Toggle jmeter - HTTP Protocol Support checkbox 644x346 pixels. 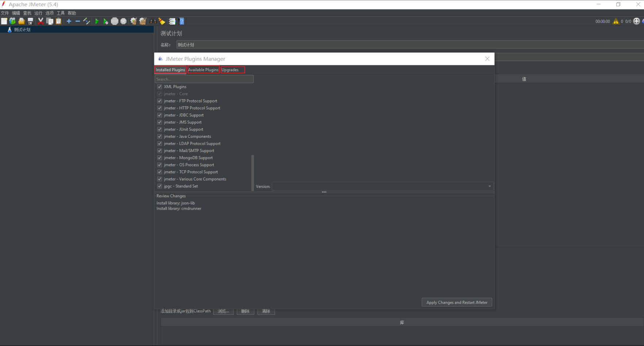pos(159,108)
